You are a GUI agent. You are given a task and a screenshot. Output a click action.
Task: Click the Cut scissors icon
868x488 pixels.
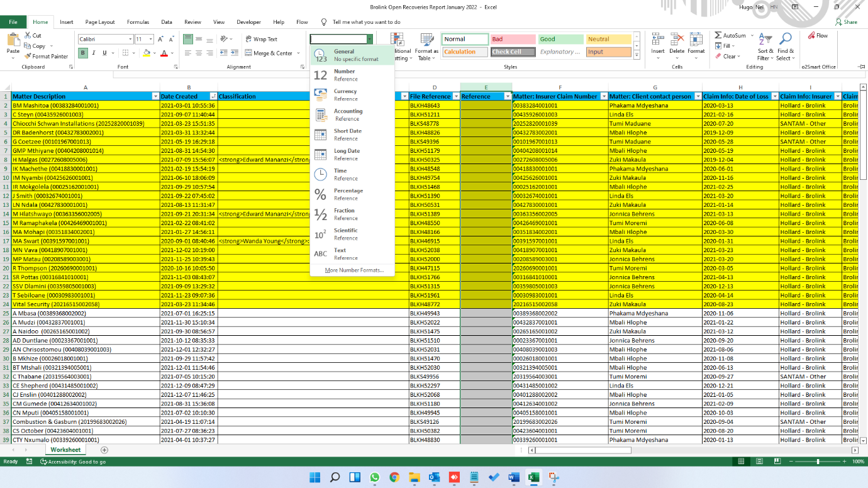28,36
